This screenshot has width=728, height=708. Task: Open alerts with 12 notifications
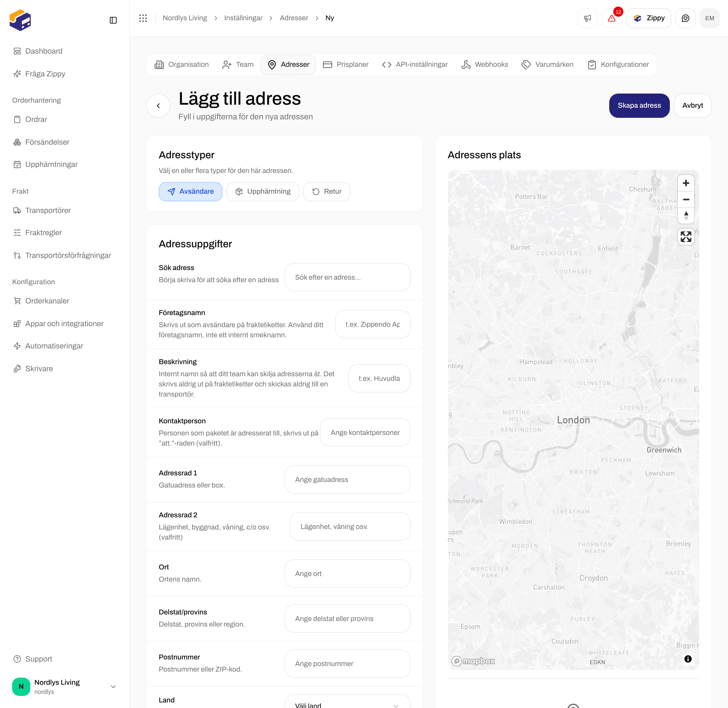click(612, 18)
